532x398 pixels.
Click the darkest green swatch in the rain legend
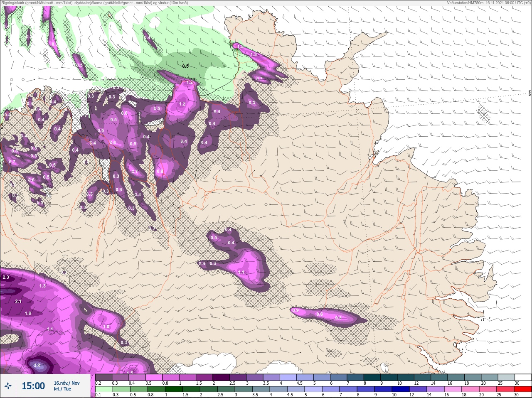(174, 389)
